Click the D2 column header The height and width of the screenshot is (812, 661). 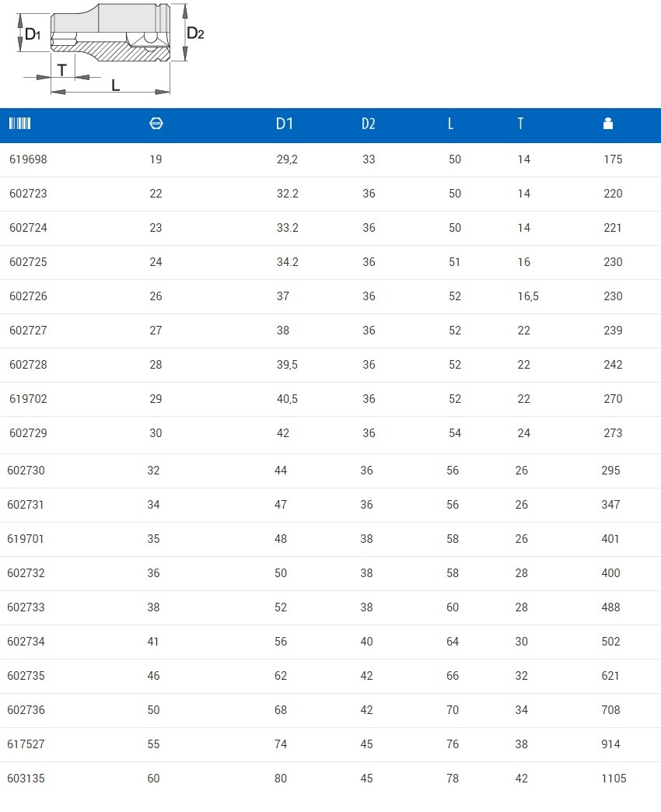tap(369, 124)
